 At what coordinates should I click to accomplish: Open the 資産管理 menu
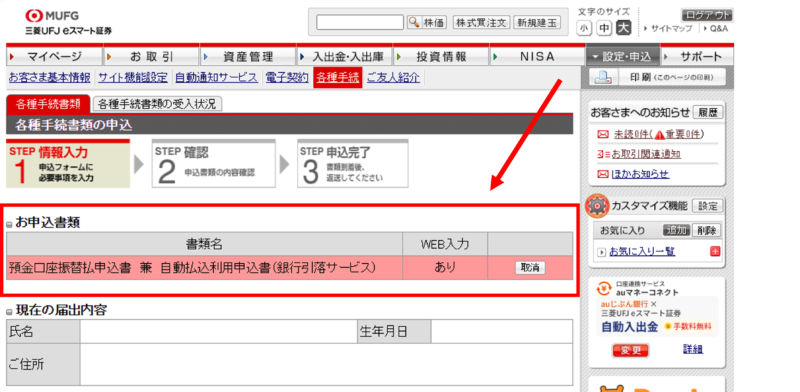tap(248, 57)
